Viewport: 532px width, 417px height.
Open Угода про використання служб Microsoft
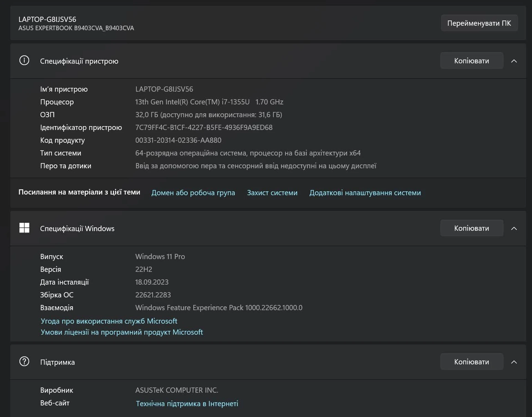109,321
